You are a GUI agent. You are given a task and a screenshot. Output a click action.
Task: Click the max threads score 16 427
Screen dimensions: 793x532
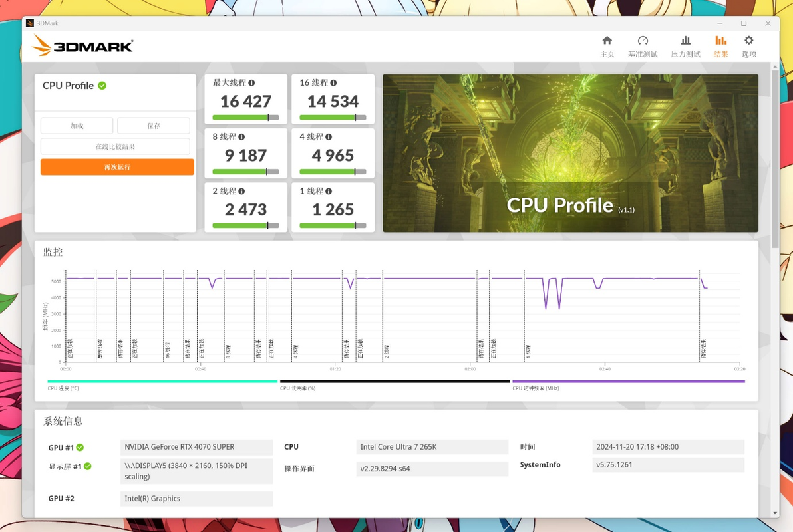pos(245,102)
